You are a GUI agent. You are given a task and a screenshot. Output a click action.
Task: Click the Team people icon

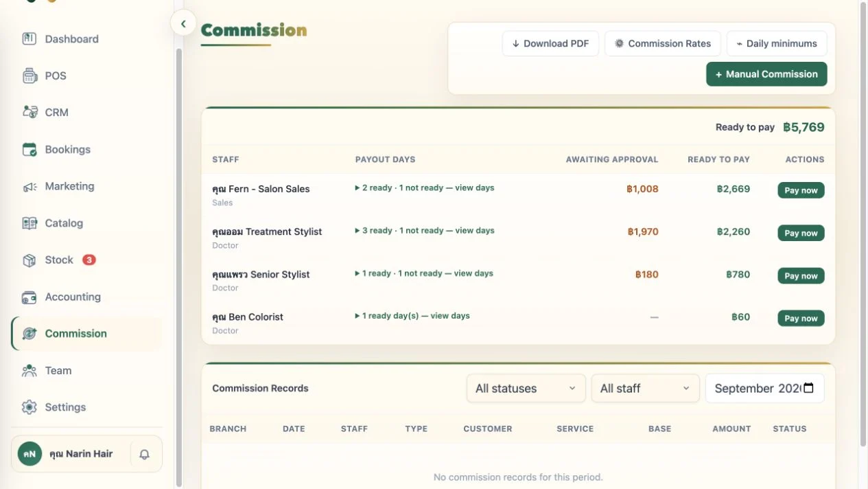pos(29,370)
